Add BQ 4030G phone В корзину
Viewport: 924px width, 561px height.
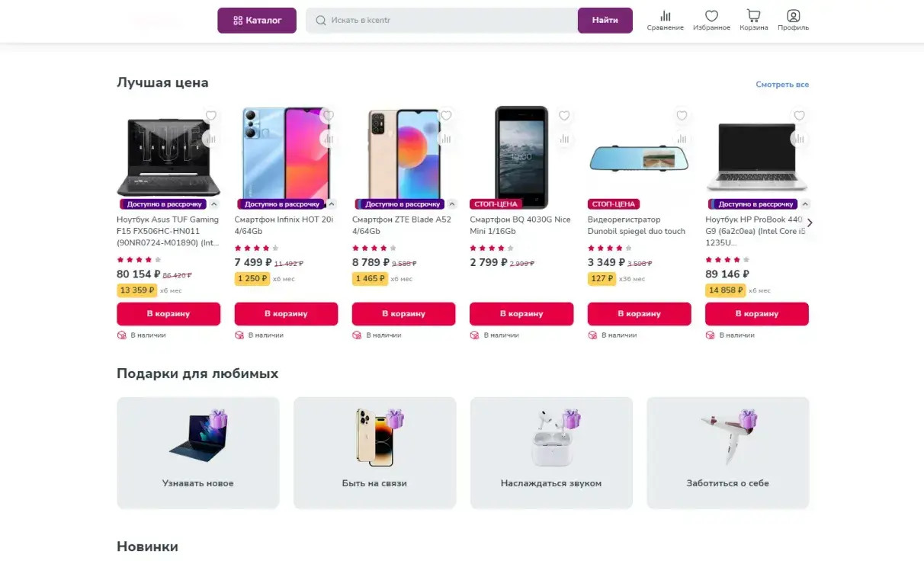(x=521, y=314)
